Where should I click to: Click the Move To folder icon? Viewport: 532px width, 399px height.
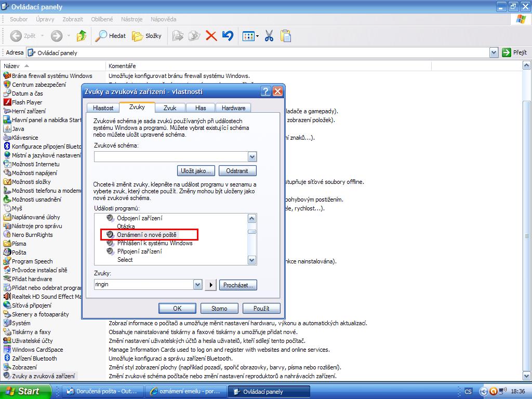pyautogui.click(x=178, y=36)
